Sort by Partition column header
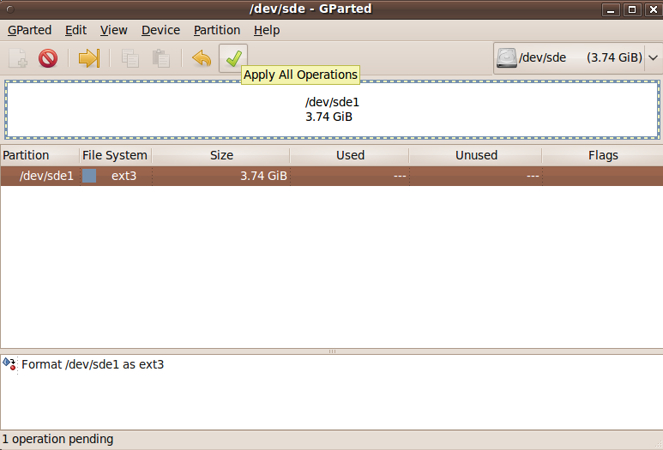The width and height of the screenshot is (663, 450). point(39,155)
